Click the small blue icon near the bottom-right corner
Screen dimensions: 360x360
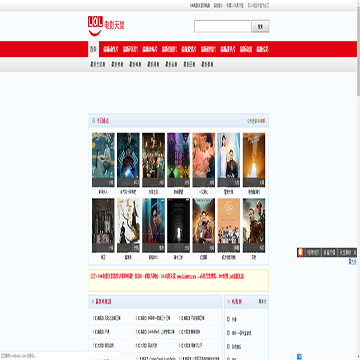tap(299, 357)
